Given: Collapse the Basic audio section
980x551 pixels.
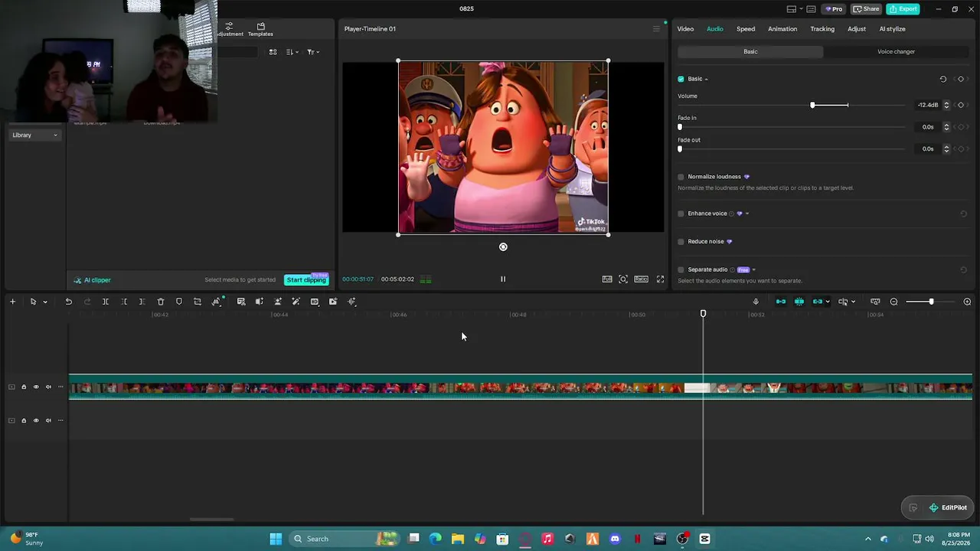Looking at the screenshot, I should [x=706, y=79].
